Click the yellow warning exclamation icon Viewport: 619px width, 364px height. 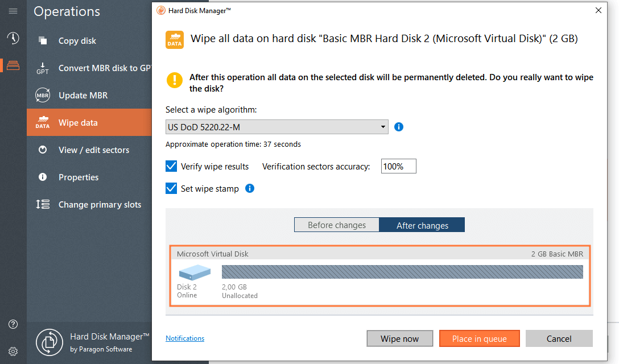[175, 80]
